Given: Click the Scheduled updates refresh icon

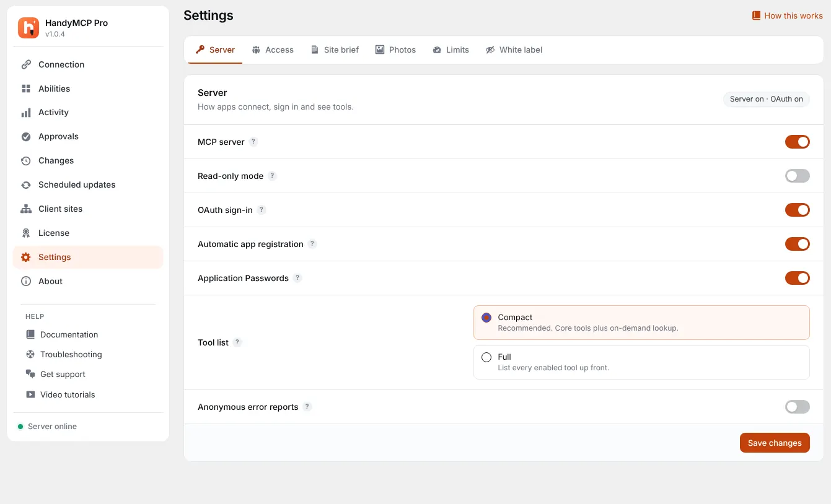Looking at the screenshot, I should [x=26, y=185].
